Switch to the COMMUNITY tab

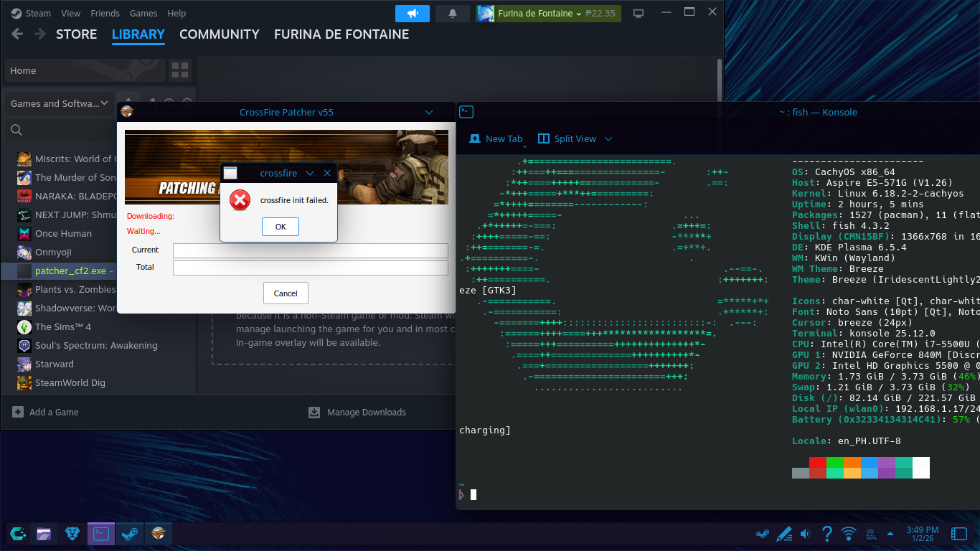pyautogui.click(x=219, y=34)
